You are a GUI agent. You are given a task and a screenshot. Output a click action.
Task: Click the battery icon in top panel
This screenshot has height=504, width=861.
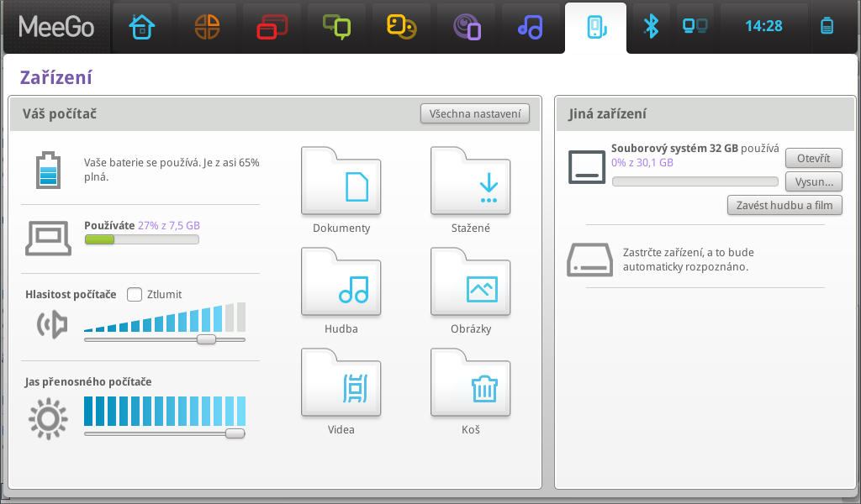[x=827, y=26]
